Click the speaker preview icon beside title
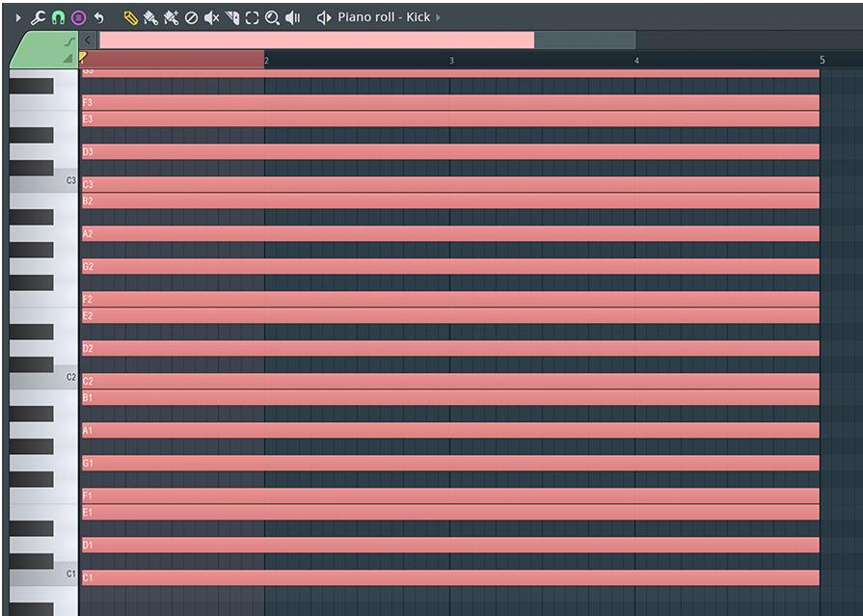The image size is (863, 616). 324,18
